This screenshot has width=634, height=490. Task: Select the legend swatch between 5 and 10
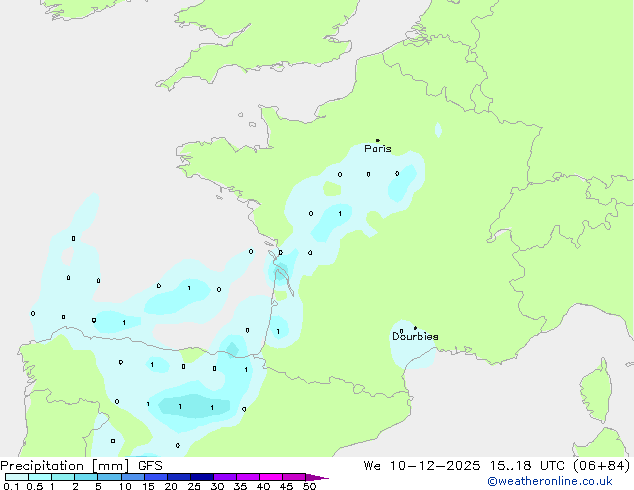tap(109, 477)
